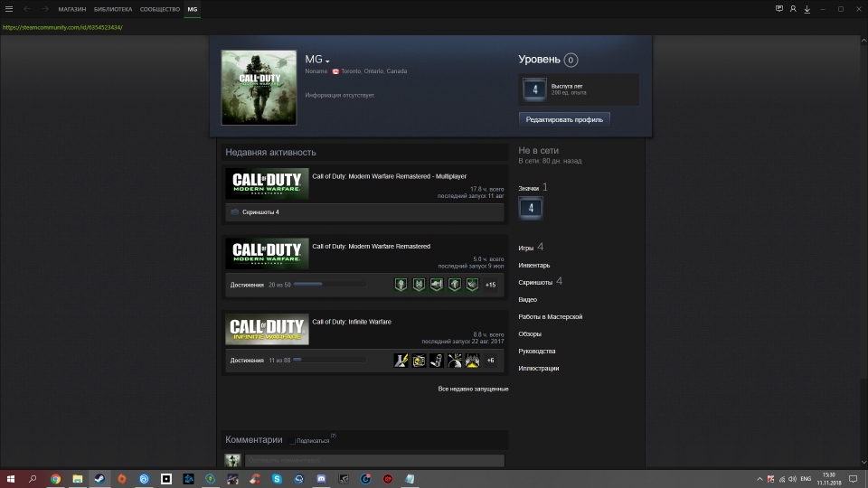
Task: Open Modern Warfare Remastered Multiplayer banner
Action: (x=267, y=183)
